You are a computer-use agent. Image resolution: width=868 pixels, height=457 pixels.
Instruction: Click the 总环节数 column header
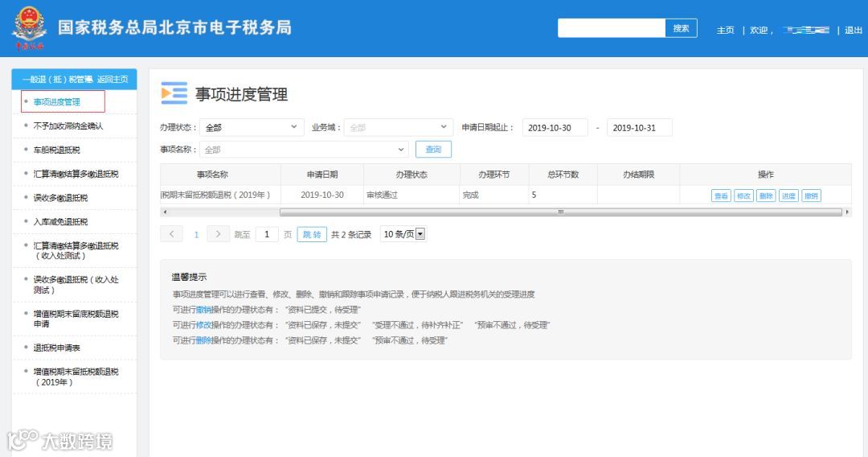coord(563,175)
